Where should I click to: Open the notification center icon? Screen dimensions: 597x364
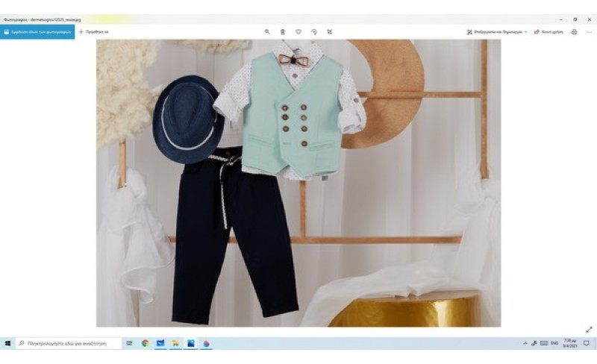[587, 343]
